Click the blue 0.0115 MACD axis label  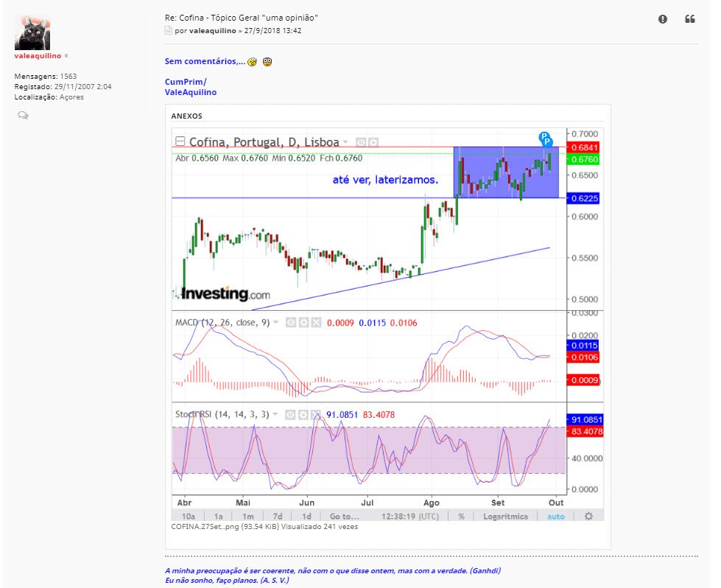583,346
